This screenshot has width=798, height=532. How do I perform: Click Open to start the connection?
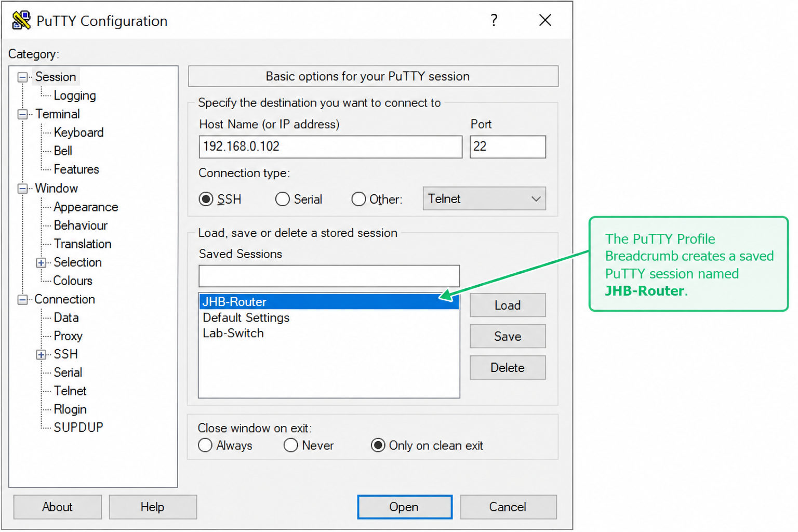pyautogui.click(x=405, y=507)
